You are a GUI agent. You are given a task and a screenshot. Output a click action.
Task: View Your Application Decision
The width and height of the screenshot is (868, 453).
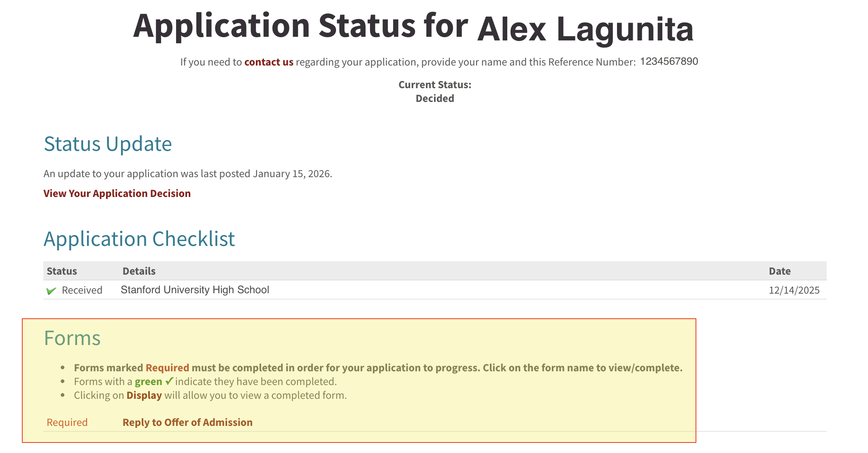point(117,193)
